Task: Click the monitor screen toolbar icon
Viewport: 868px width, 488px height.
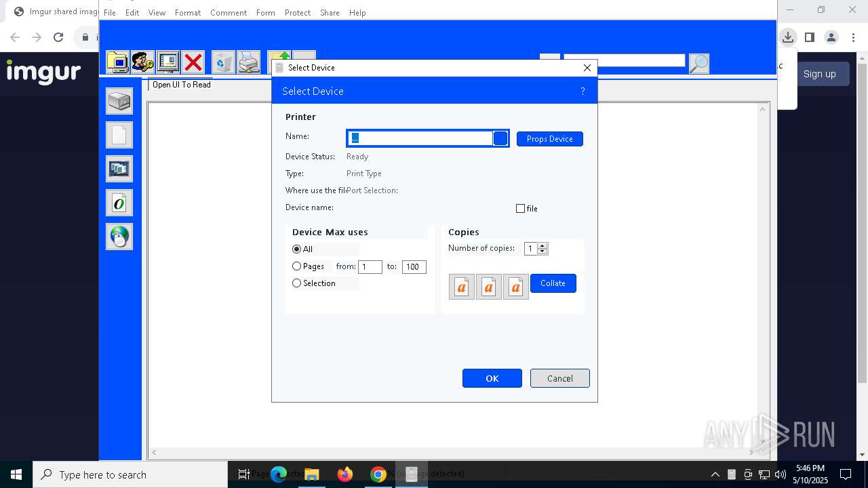Action: click(167, 62)
